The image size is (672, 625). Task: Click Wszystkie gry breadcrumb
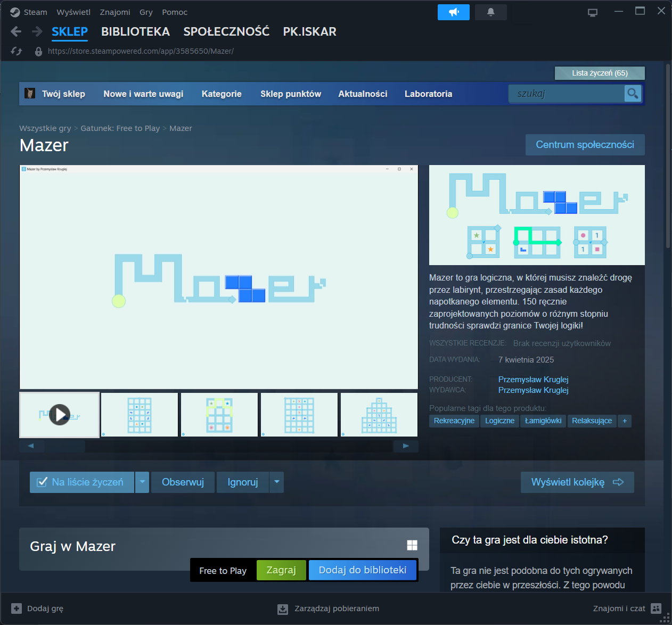click(x=45, y=128)
